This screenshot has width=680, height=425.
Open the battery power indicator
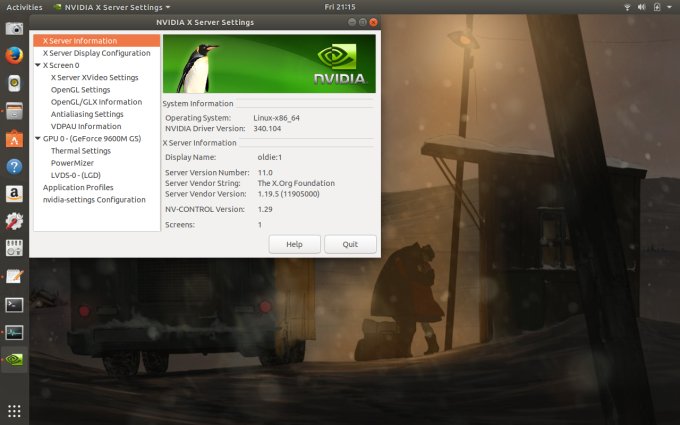click(x=657, y=7)
